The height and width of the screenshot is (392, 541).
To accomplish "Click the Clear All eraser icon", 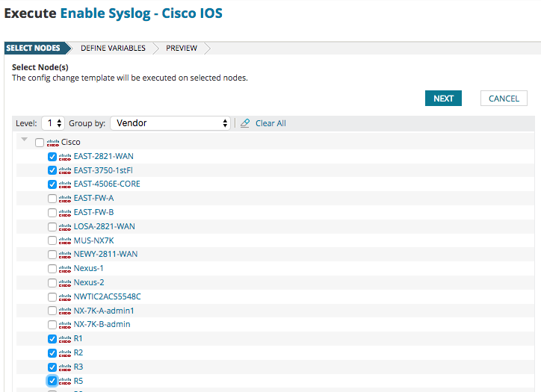I will click(245, 123).
